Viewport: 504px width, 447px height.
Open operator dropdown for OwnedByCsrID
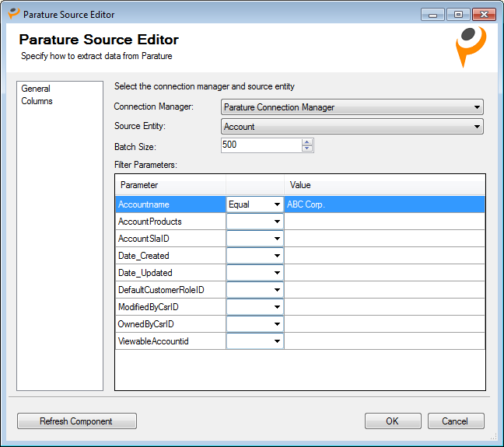pyautogui.click(x=255, y=324)
